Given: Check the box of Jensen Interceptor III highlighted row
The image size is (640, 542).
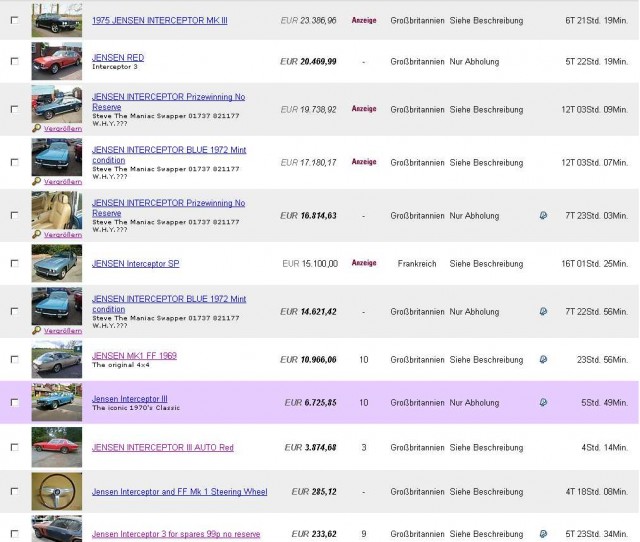Looking at the screenshot, I should pyautogui.click(x=15, y=402).
